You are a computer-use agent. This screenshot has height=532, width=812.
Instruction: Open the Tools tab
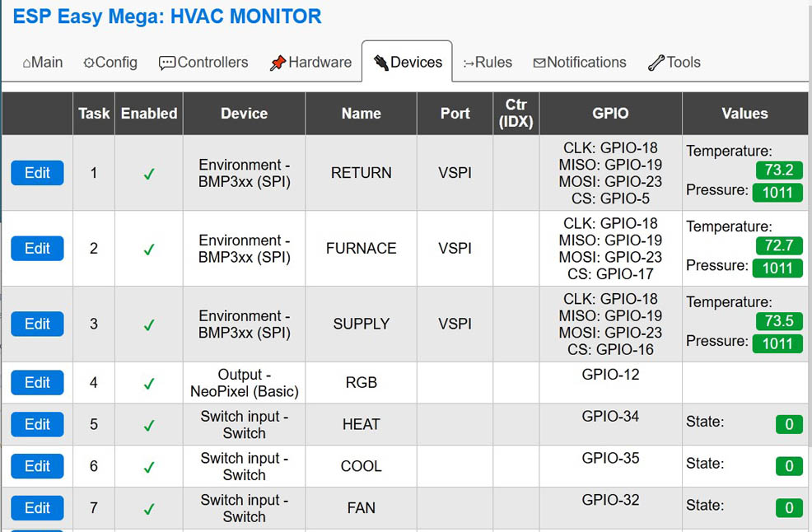(674, 63)
